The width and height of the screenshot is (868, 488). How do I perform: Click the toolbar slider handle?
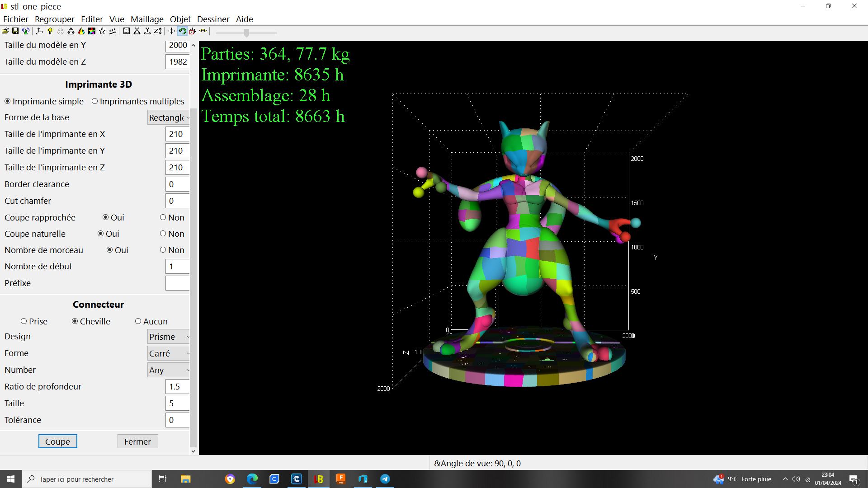pyautogui.click(x=246, y=33)
